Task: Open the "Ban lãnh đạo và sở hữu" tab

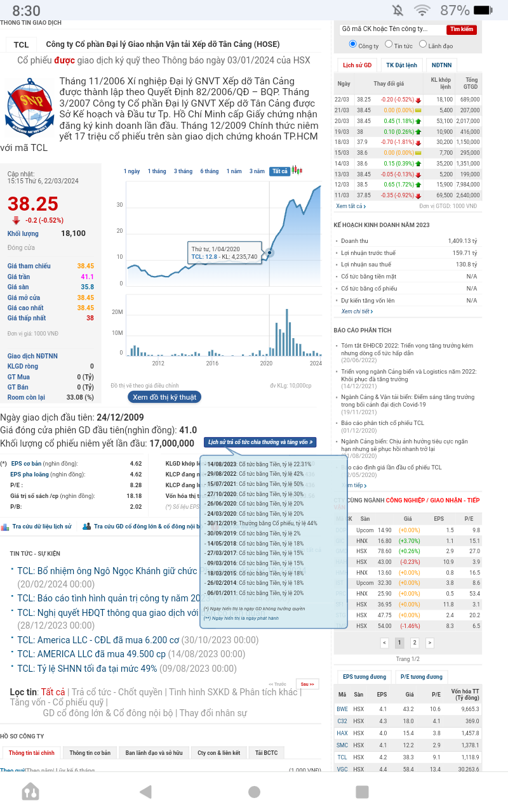Action: 154,753
